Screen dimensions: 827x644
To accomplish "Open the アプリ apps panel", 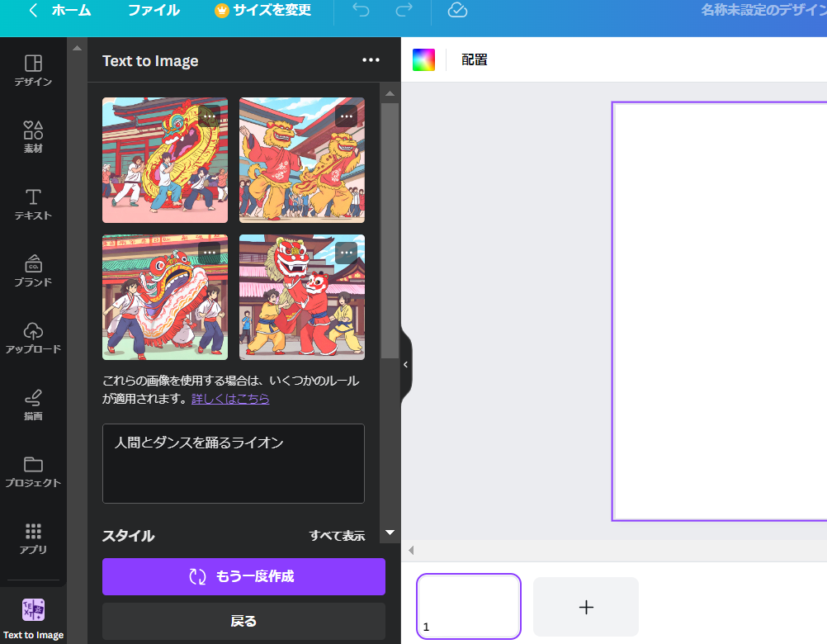I will point(33,538).
